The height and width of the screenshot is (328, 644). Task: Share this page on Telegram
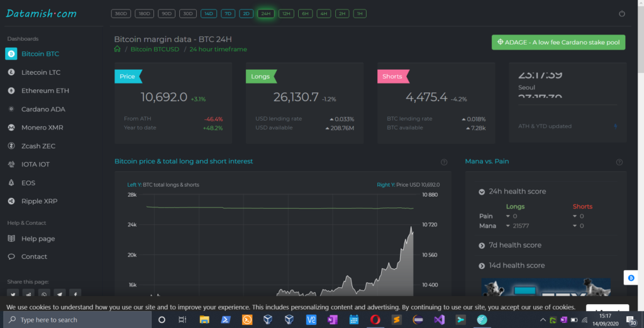tap(60, 293)
